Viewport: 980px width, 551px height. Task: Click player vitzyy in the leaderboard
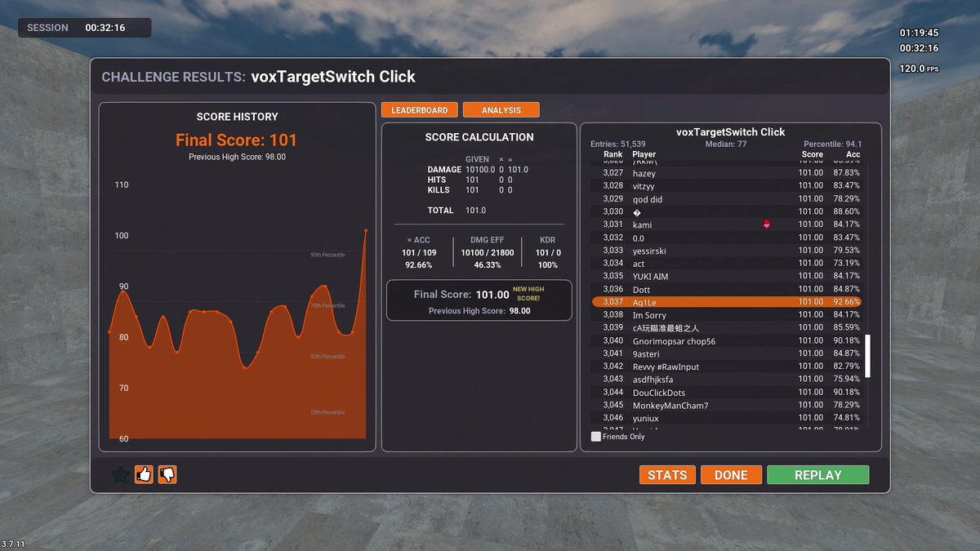coord(727,186)
